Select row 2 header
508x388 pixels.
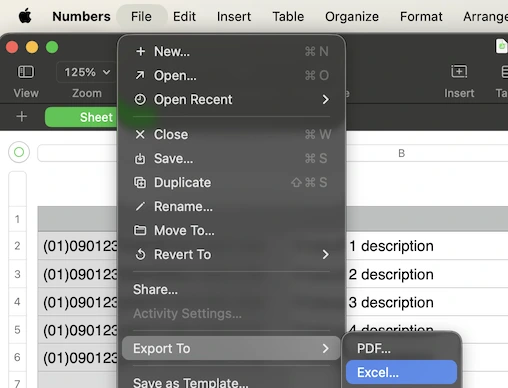pos(17,246)
